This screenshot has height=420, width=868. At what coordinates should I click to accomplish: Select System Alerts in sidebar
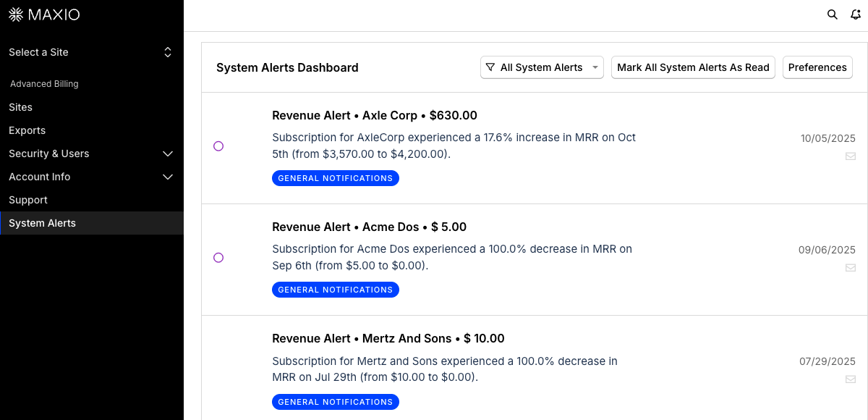click(x=91, y=223)
